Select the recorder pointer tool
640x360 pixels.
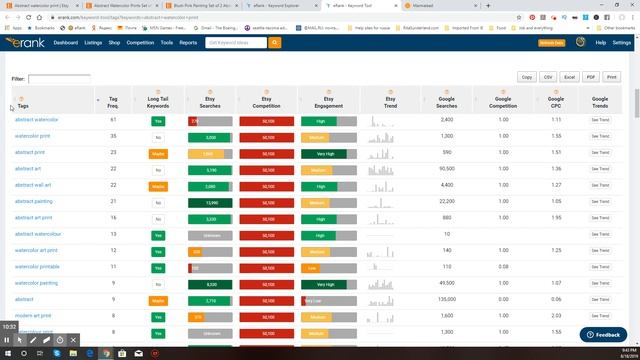coord(20,340)
